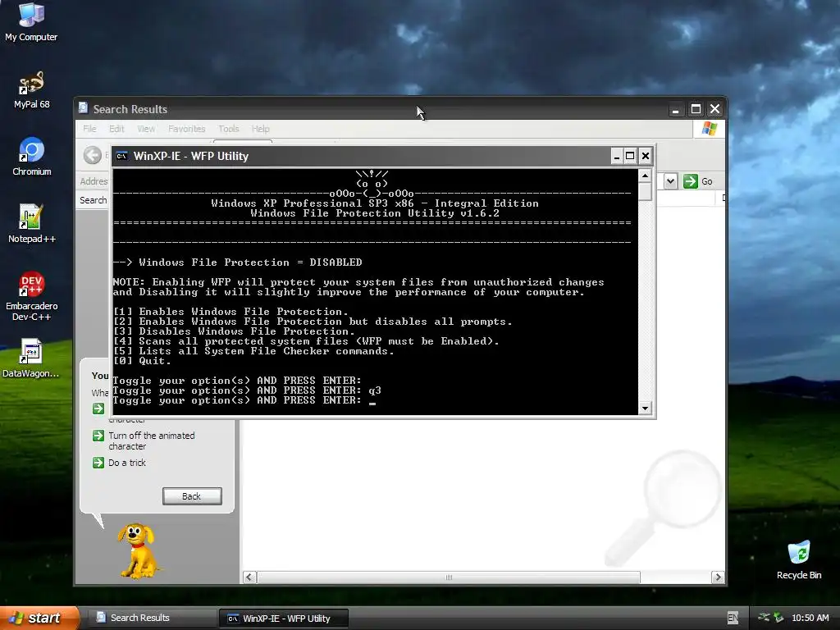840x630 pixels.
Task: Open the Favorites menu in Search Results
Action: pos(186,129)
